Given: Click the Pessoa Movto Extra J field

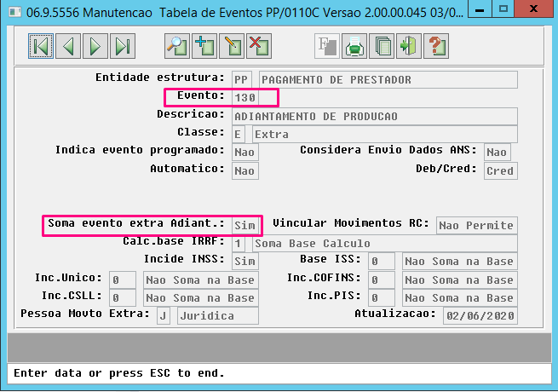Looking at the screenshot, I should (164, 316).
